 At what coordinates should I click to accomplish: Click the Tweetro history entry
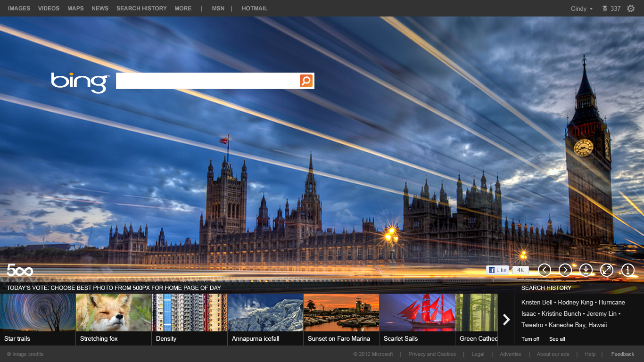[532, 325]
